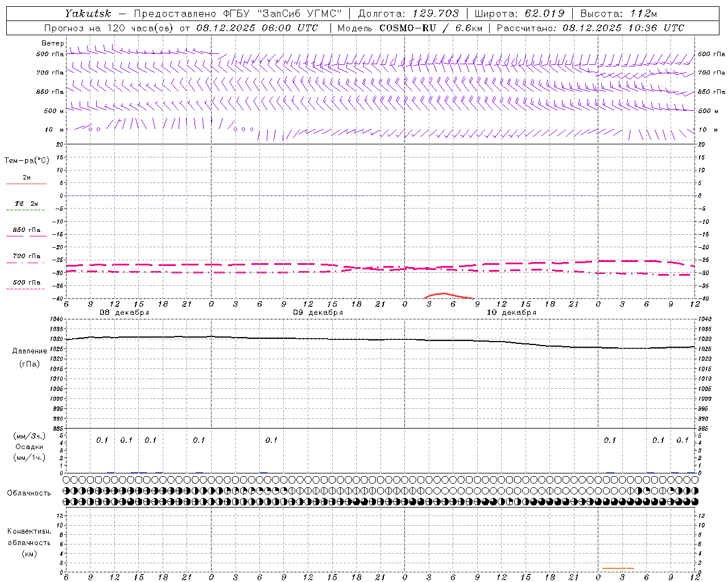728x582 pixels.
Task: Select the '(мм/1ч.)' precipitation unit label
Action: click(x=29, y=458)
